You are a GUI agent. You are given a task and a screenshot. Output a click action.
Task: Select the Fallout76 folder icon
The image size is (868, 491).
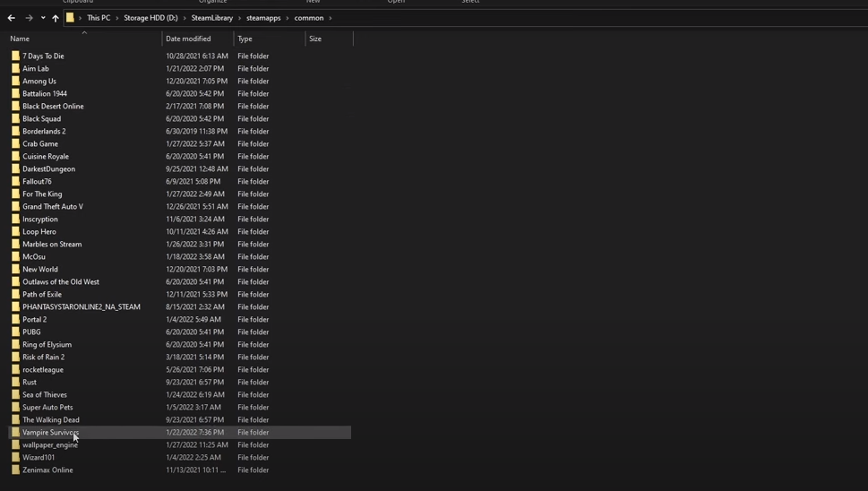(x=15, y=182)
